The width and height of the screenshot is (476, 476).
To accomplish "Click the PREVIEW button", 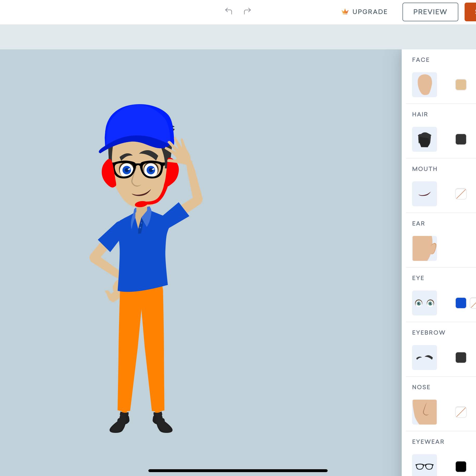I will (x=430, y=11).
